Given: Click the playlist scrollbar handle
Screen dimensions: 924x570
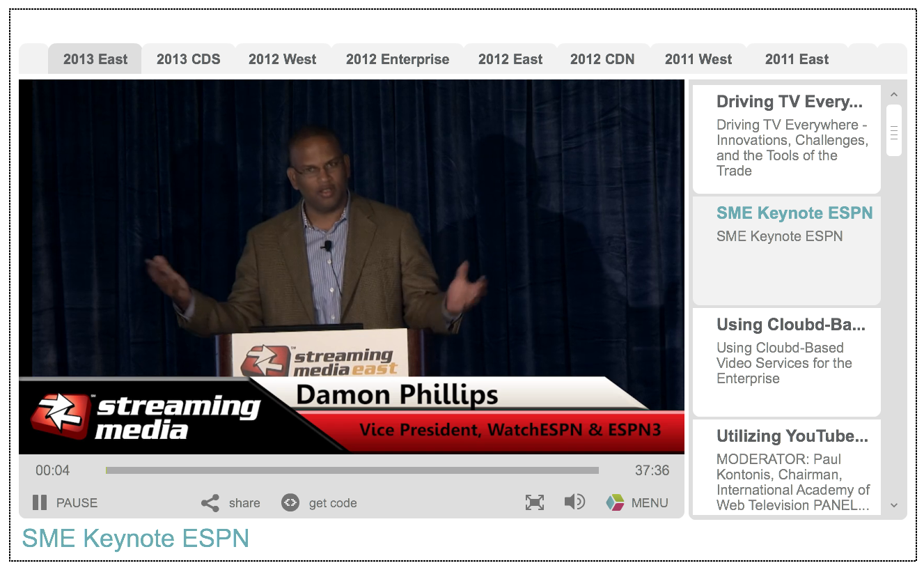Looking at the screenshot, I should pos(894,130).
